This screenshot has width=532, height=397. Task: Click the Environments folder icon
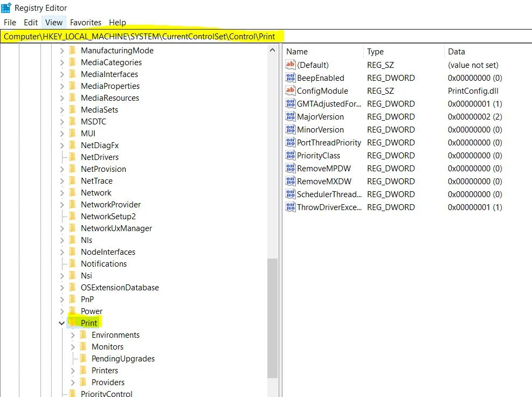[x=83, y=335]
